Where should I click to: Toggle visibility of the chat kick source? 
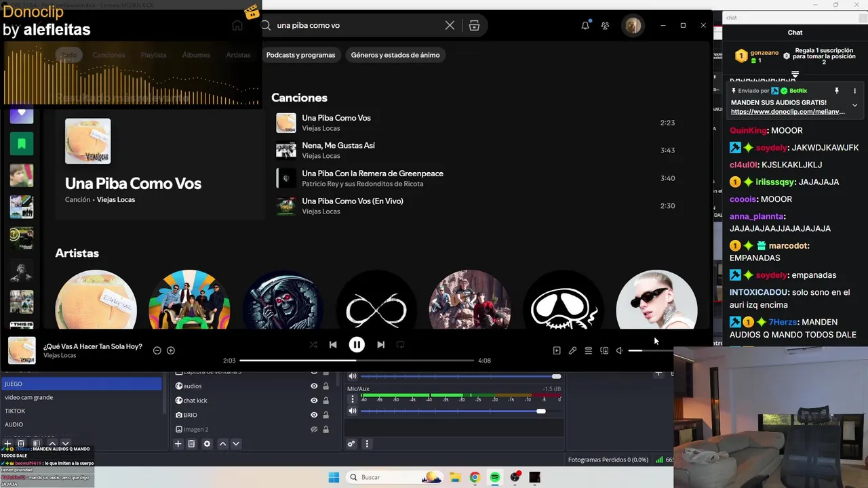click(x=314, y=401)
